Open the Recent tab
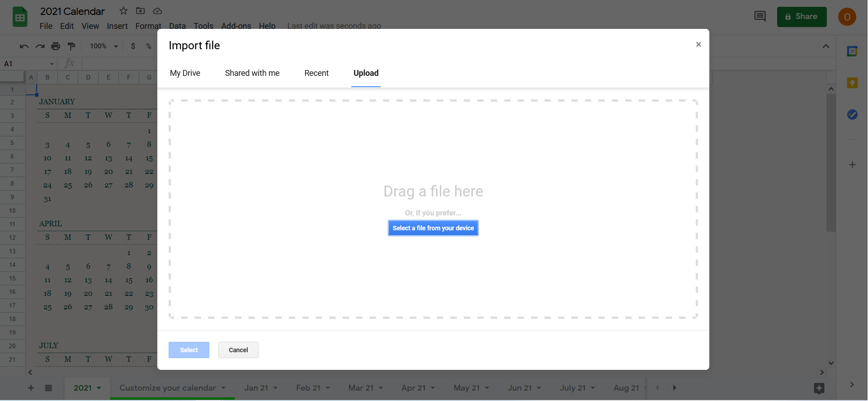This screenshot has width=868, height=401. [x=316, y=73]
